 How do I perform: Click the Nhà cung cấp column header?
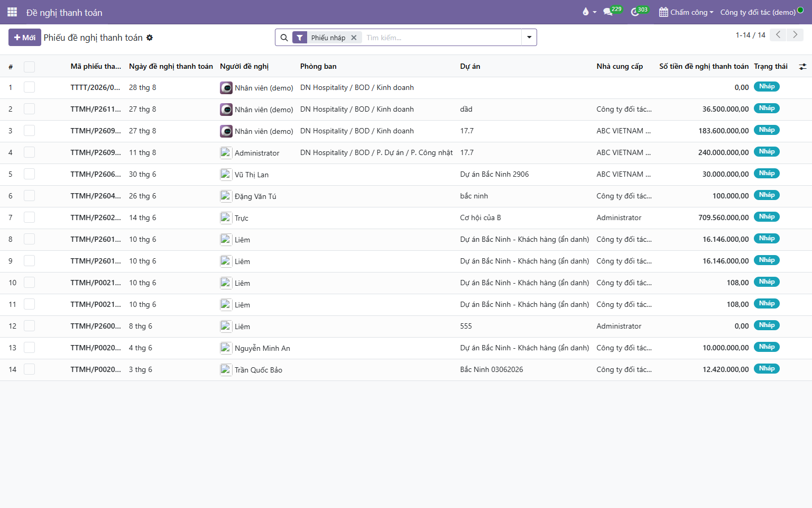pyautogui.click(x=620, y=66)
